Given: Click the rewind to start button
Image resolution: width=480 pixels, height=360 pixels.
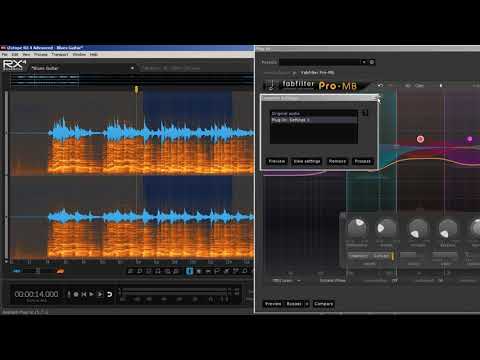Looking at the screenshot, I should click(x=84, y=294).
